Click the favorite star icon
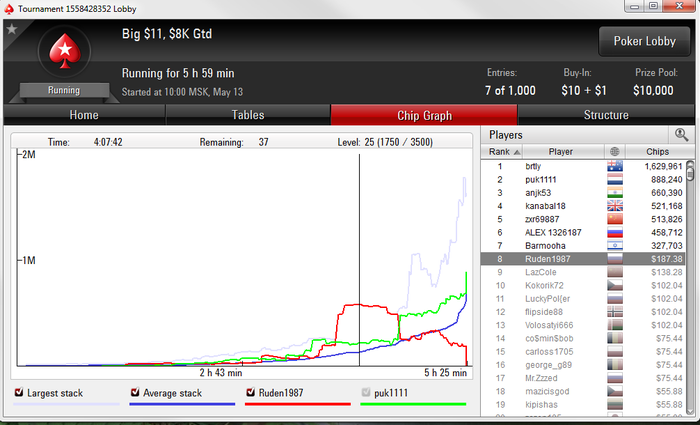This screenshot has width=700, height=425. coord(12,29)
